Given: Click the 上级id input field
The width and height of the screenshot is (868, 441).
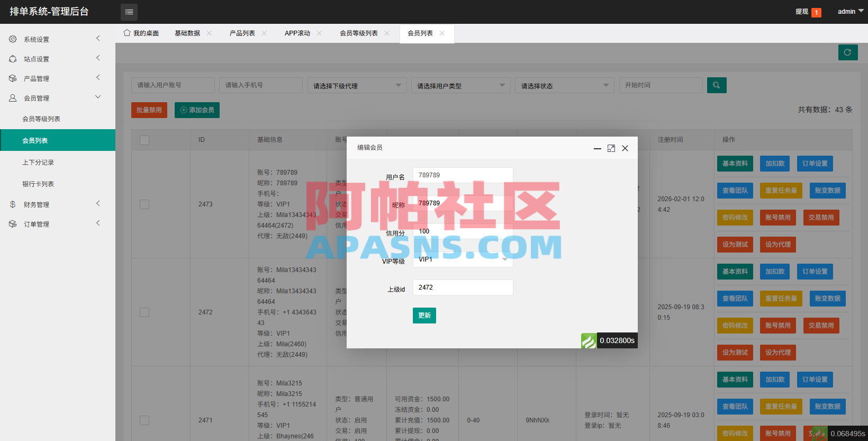Looking at the screenshot, I should pyautogui.click(x=463, y=287).
